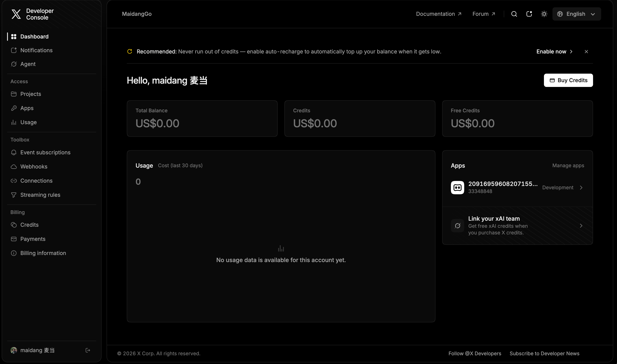This screenshot has width=617, height=364.
Task: Open Notifications in the sidebar
Action: 52,50
